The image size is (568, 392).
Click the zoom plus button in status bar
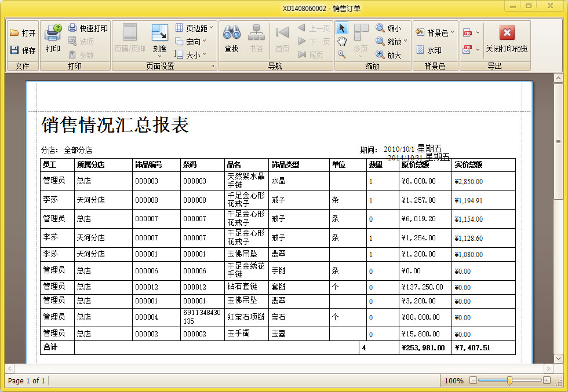(x=547, y=380)
